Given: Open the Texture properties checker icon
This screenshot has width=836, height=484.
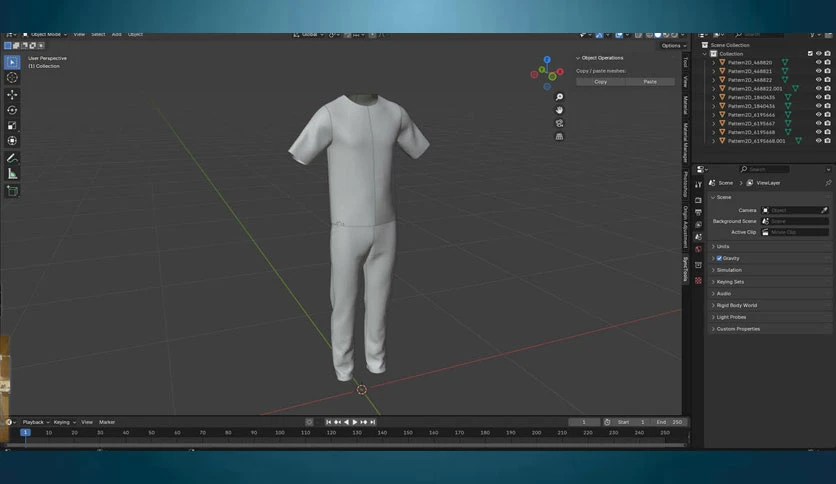Looking at the screenshot, I should click(x=698, y=280).
